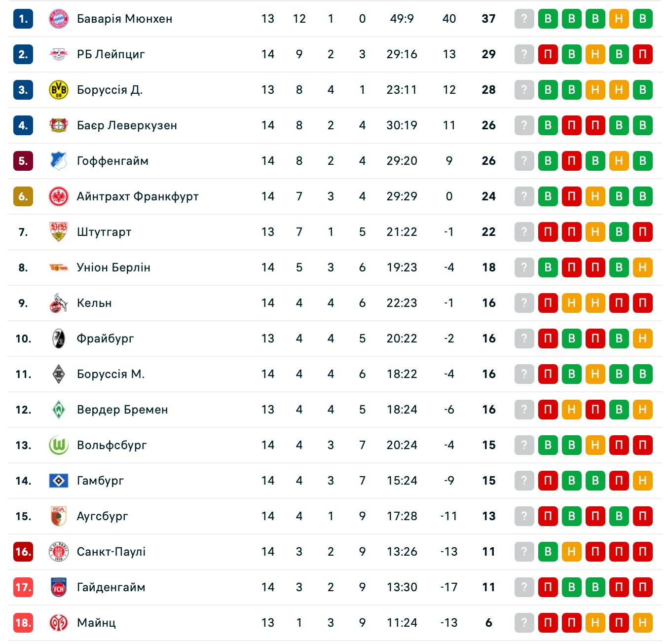The width and height of the screenshot is (668, 644).
Task: Click the Bayer Leverkusen club crest
Action: point(59,125)
